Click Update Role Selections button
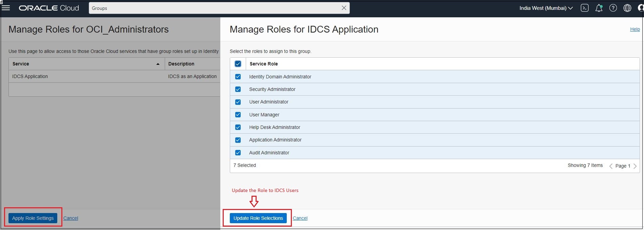The height and width of the screenshot is (230, 644). [258, 218]
